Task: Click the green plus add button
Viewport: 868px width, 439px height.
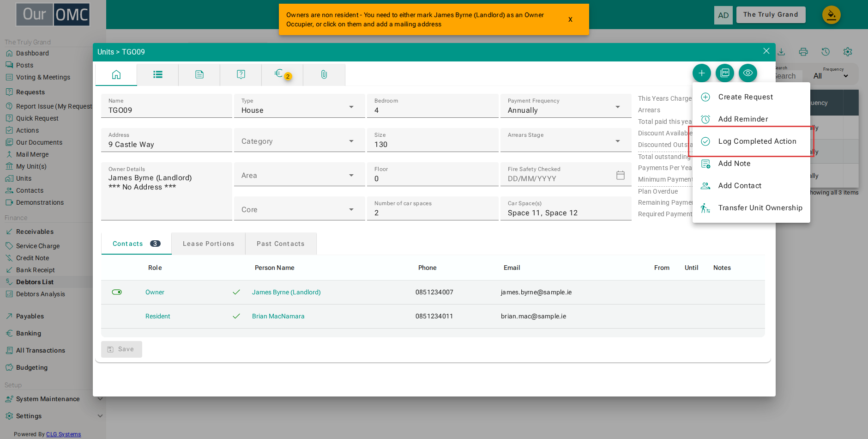Action: 702,73
